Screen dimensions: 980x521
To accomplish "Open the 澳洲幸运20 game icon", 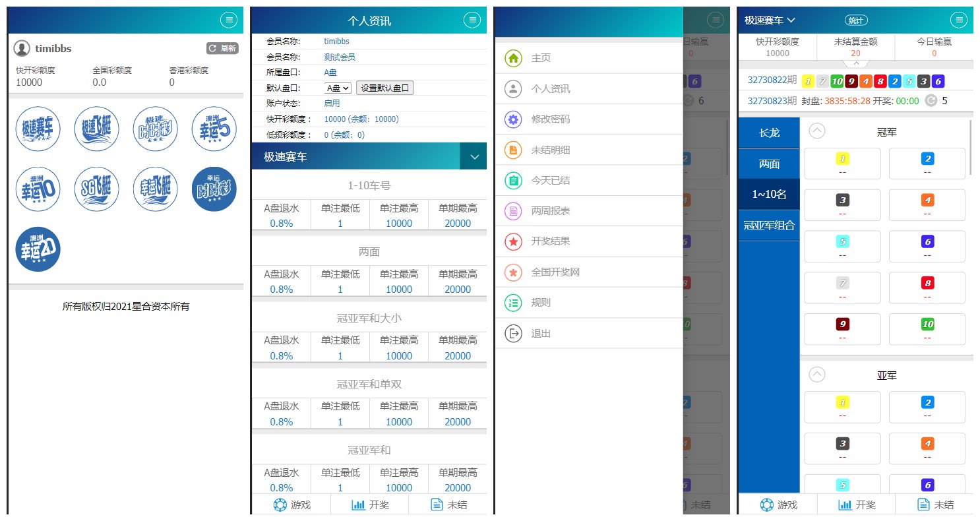I will coord(38,249).
